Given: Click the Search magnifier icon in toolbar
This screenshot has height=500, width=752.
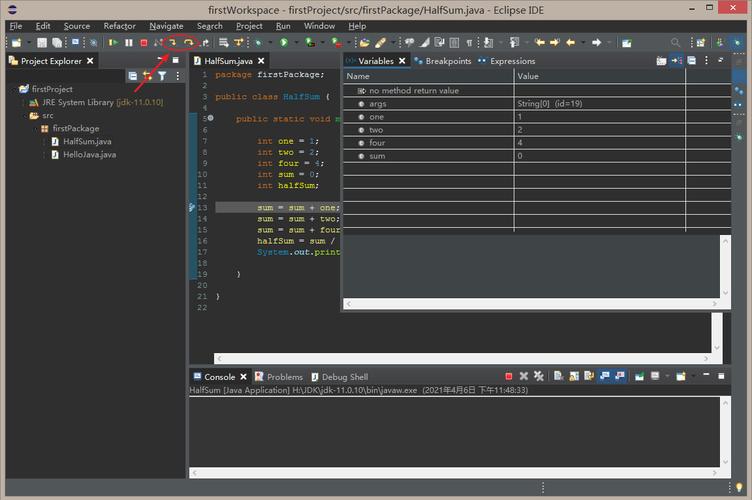Looking at the screenshot, I should tap(675, 43).
